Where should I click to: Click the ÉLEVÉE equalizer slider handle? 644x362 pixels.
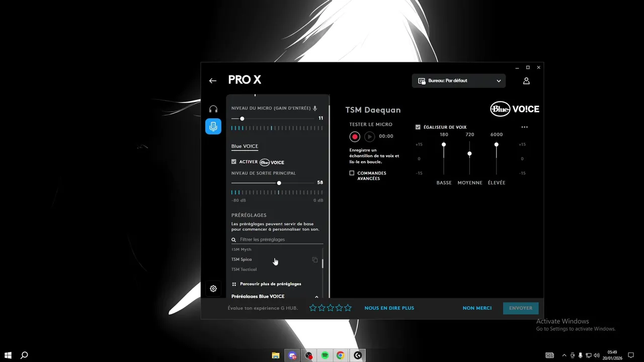(x=496, y=145)
